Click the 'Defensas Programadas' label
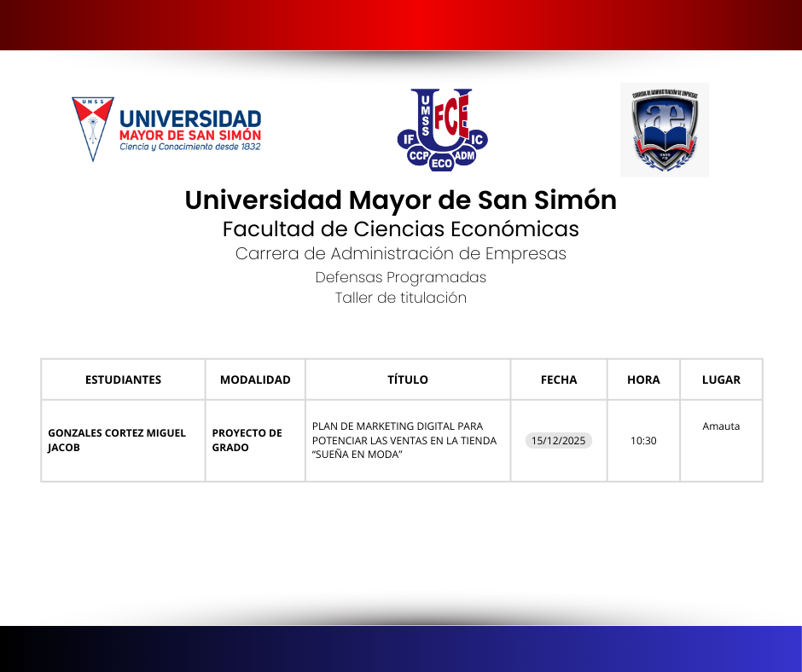 pyautogui.click(x=400, y=277)
